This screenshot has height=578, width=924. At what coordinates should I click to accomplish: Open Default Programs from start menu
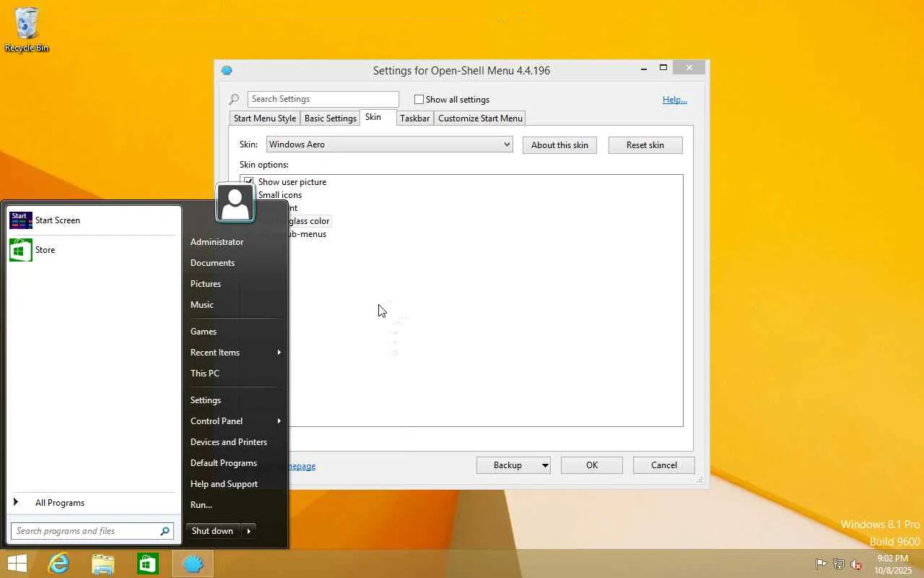coord(224,463)
